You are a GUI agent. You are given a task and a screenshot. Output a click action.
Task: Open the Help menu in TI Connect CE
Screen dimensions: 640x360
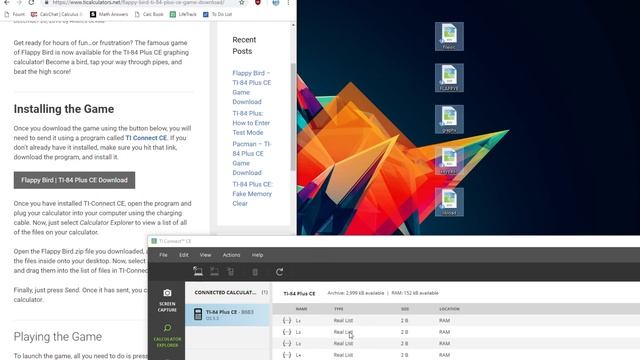[x=257, y=255]
